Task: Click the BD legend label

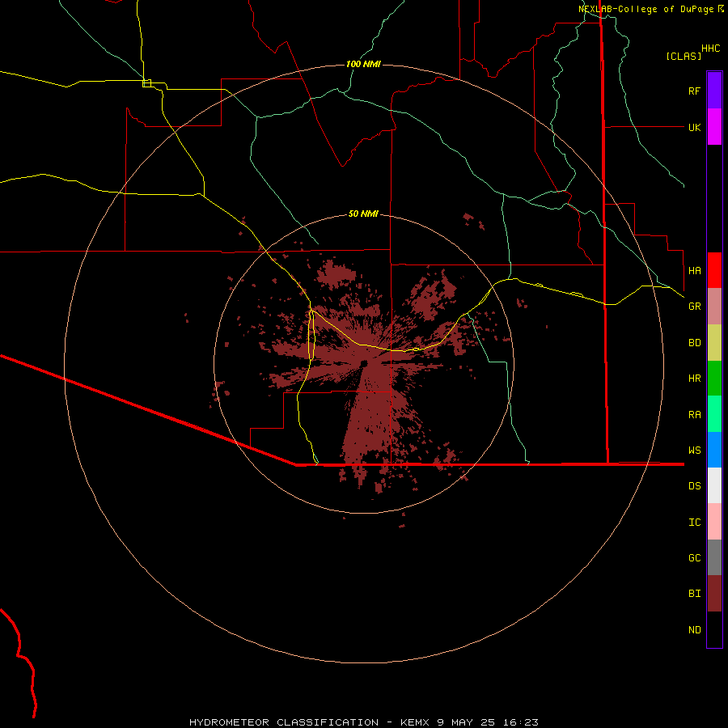Action: [694, 343]
